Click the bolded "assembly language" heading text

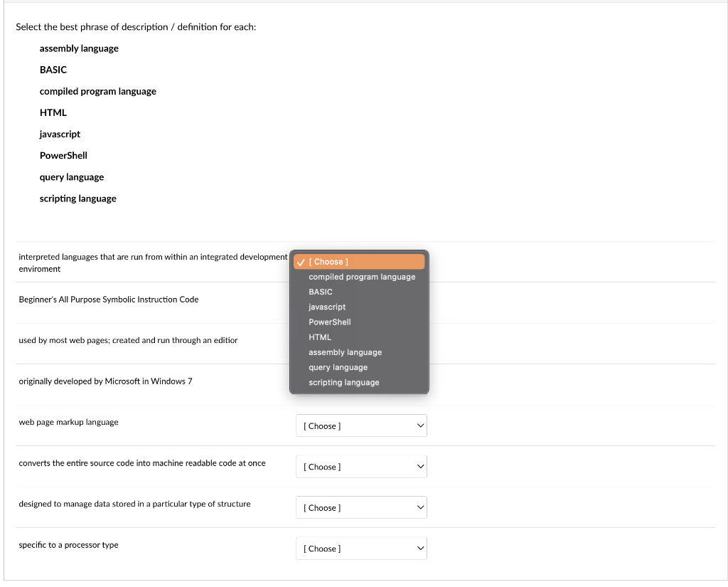pyautogui.click(x=78, y=48)
